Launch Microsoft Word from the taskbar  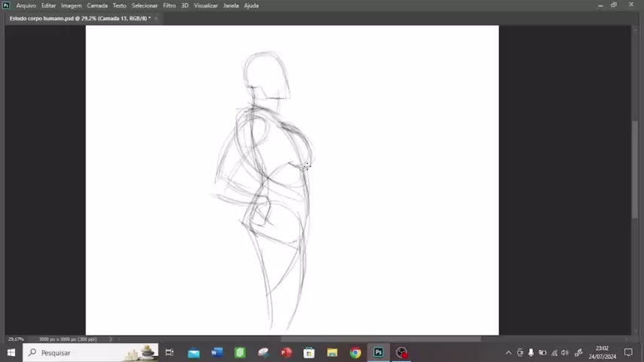[217, 352]
